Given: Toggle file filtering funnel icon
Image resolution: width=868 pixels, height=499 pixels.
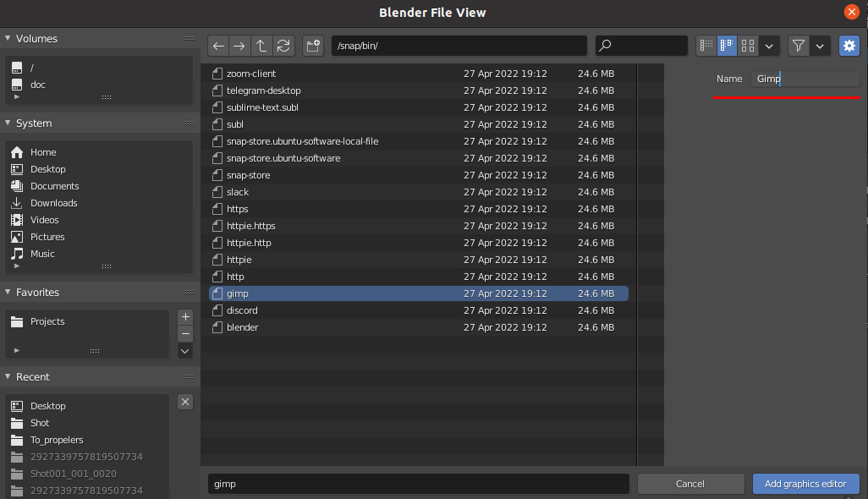Looking at the screenshot, I should (x=799, y=46).
